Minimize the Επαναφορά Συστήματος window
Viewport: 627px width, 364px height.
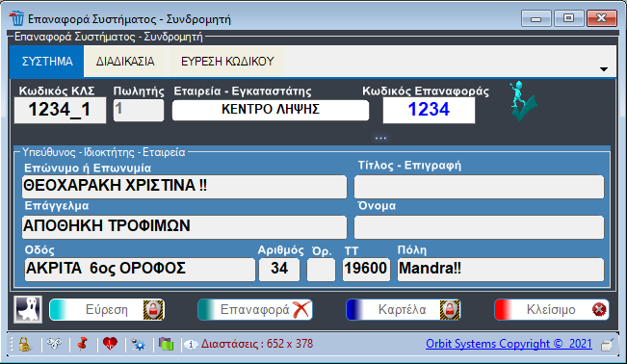(x=536, y=18)
